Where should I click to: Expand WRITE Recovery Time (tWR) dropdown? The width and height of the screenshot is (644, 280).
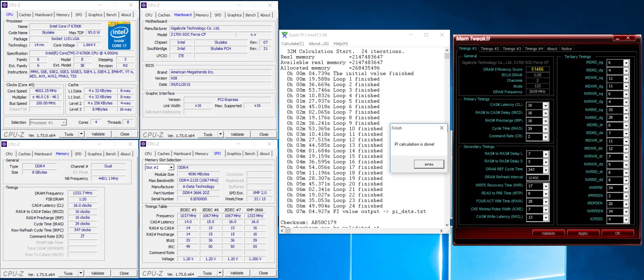point(546,186)
